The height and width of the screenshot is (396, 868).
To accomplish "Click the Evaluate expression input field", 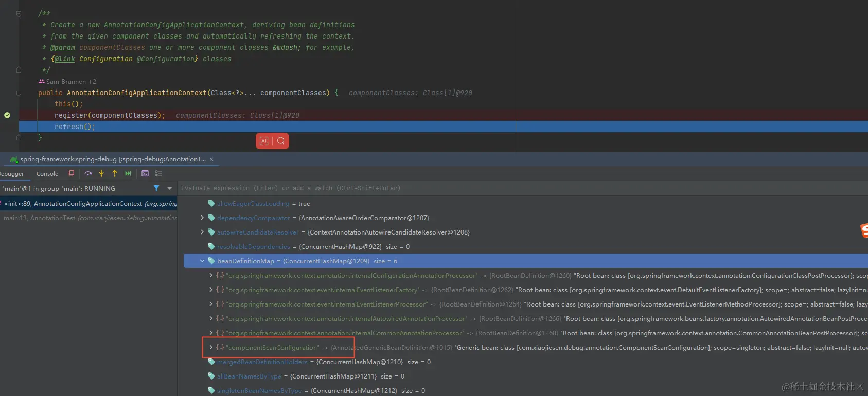I will tap(522, 188).
